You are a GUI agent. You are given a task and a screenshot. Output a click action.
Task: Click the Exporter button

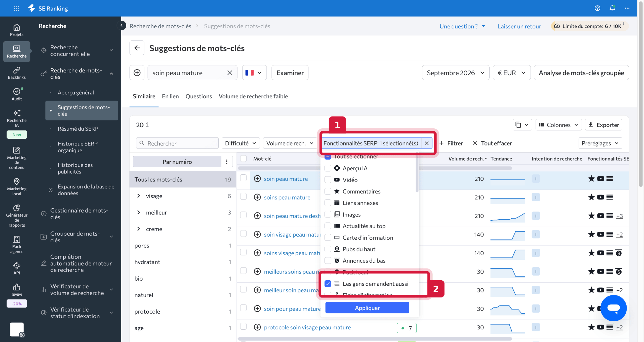(603, 125)
